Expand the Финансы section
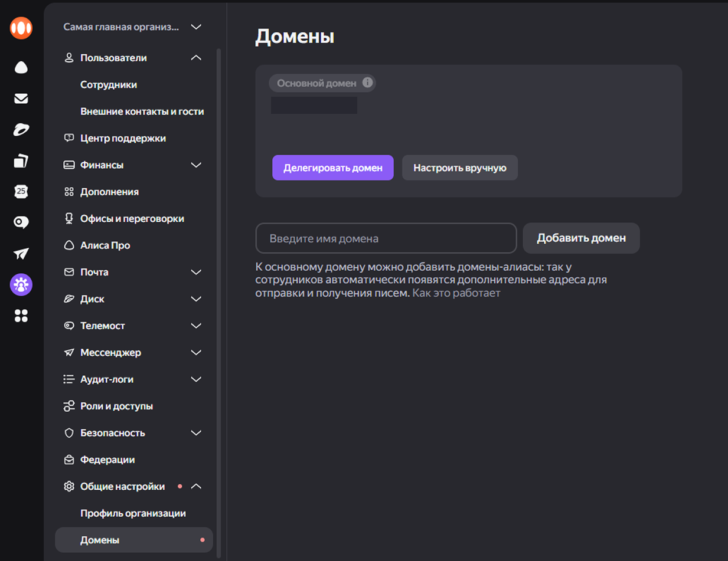728x561 pixels. [196, 165]
